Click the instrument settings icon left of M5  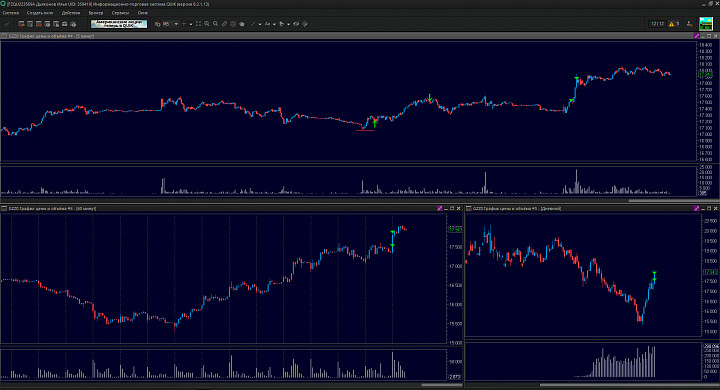click(158, 24)
